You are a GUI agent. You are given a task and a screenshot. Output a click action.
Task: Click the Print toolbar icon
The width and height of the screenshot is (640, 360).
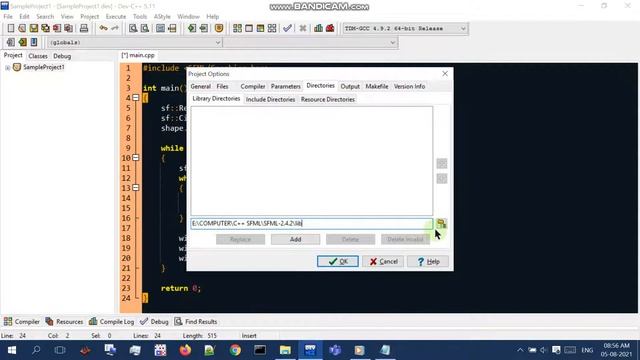[x=84, y=28]
